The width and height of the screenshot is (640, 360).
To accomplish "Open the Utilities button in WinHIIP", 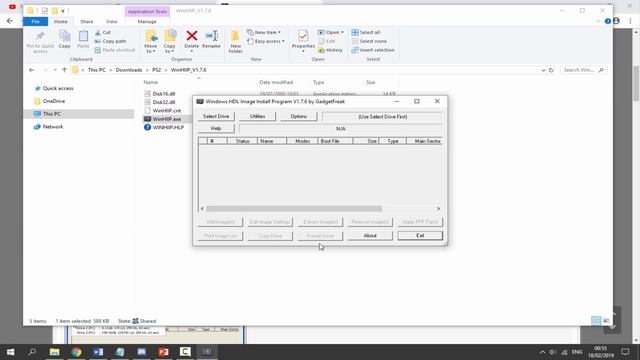I will [257, 116].
